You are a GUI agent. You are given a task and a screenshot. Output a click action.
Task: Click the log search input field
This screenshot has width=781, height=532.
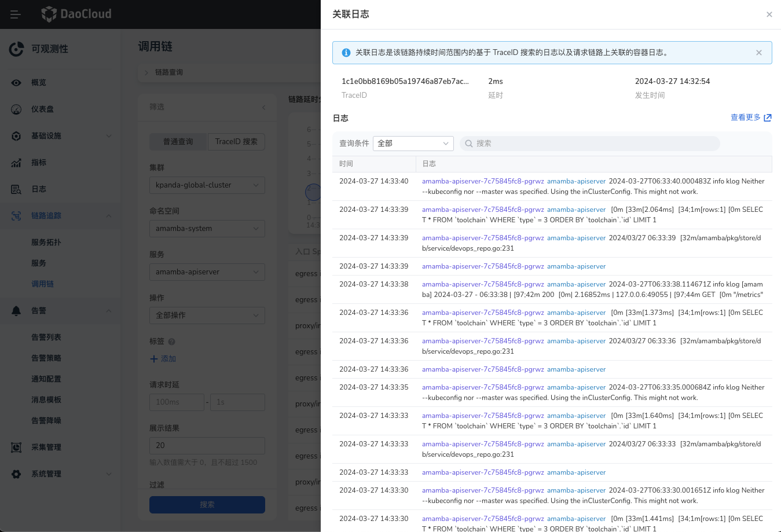tap(591, 144)
